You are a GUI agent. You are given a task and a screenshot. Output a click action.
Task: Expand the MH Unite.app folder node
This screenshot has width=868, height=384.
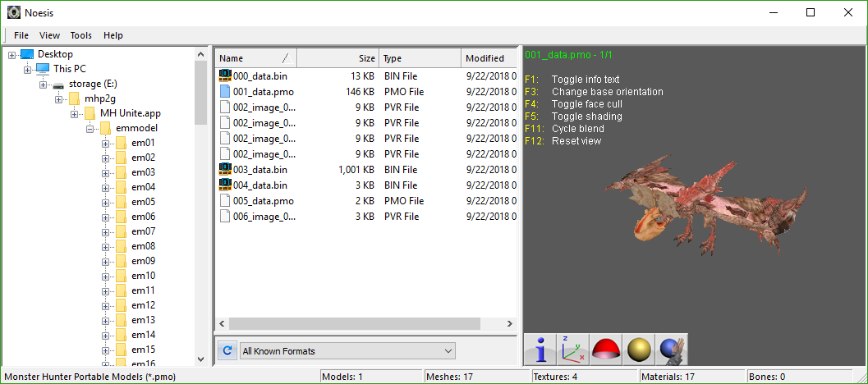click(74, 114)
